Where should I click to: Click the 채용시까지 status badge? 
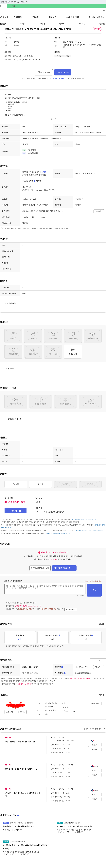pyautogui.click(x=97, y=29)
